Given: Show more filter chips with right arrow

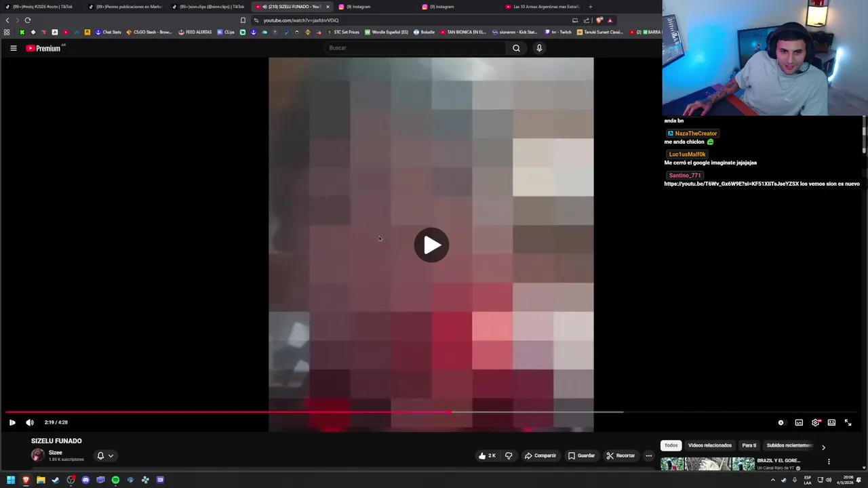Looking at the screenshot, I should coord(823,447).
